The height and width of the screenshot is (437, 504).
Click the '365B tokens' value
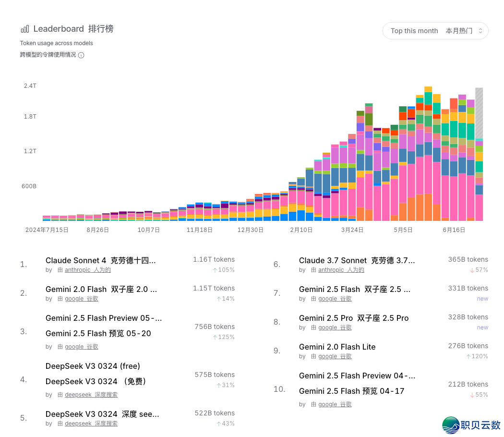tap(468, 259)
